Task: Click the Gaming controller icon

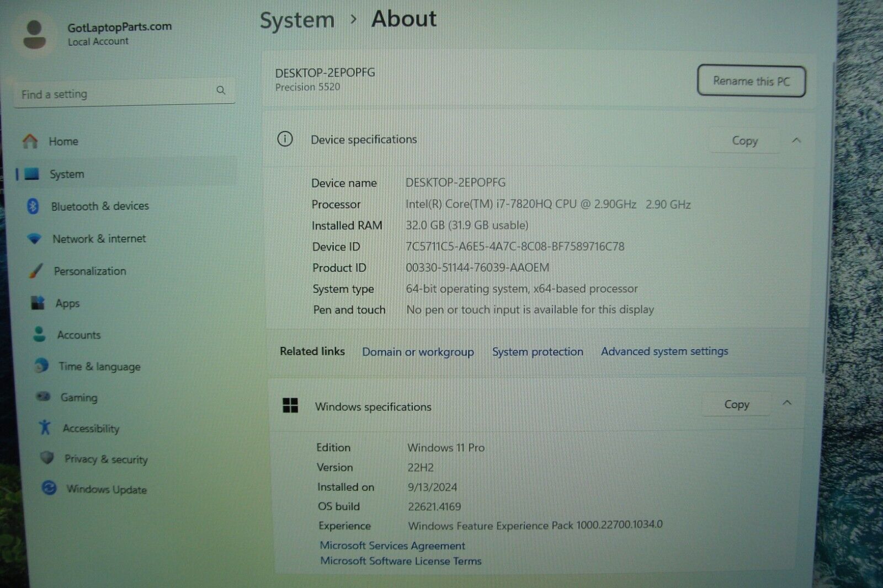Action: [43, 397]
